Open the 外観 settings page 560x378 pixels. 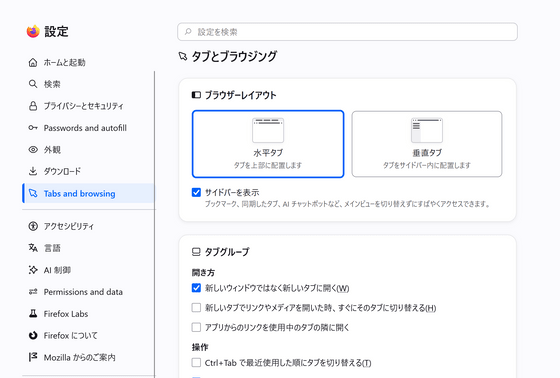click(88, 150)
